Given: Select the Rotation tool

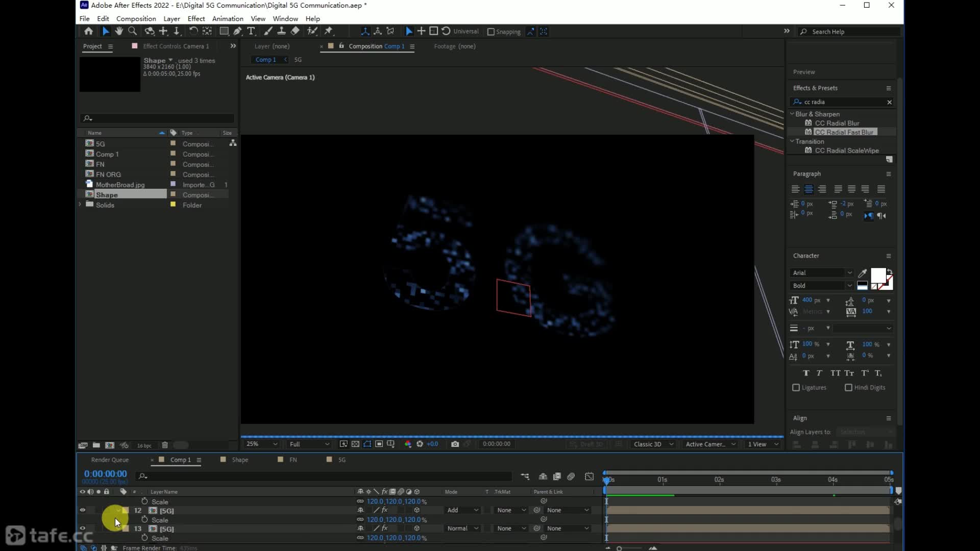Looking at the screenshot, I should tap(193, 31).
